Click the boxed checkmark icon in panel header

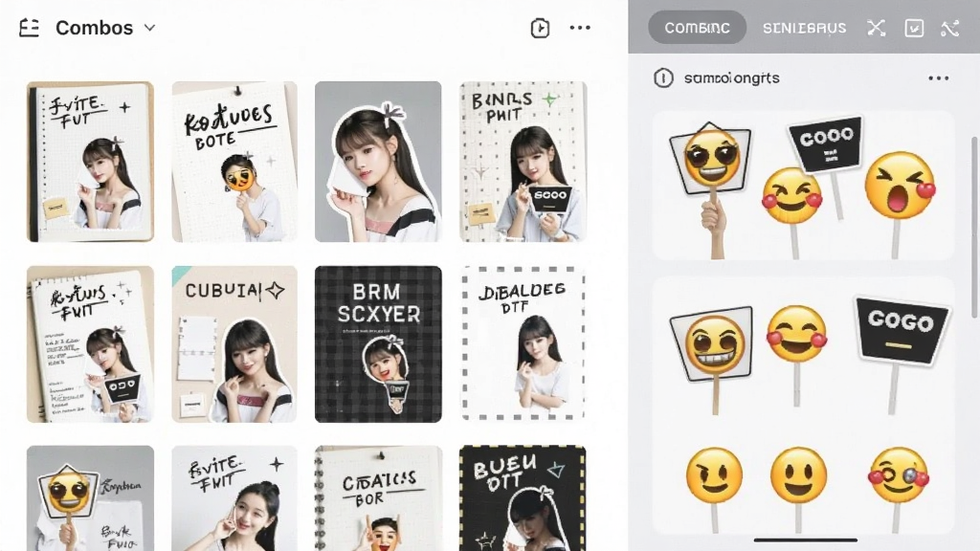[x=914, y=28]
